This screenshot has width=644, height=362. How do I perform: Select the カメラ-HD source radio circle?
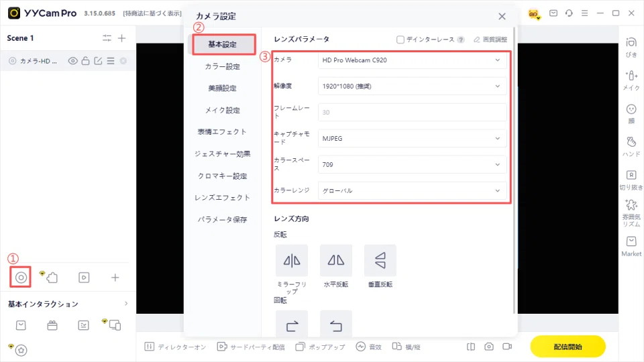[13, 61]
